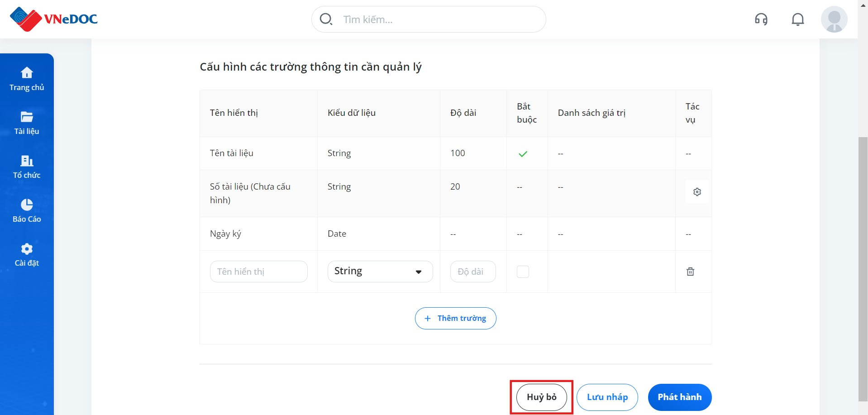This screenshot has width=868, height=415.
Task: Click length value 20
Action: click(455, 187)
